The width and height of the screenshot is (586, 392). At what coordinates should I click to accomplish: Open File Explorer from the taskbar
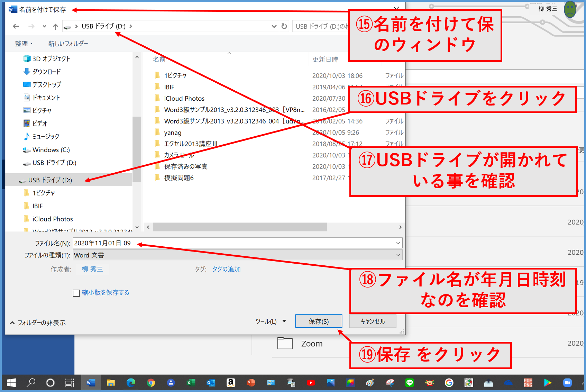(111, 383)
